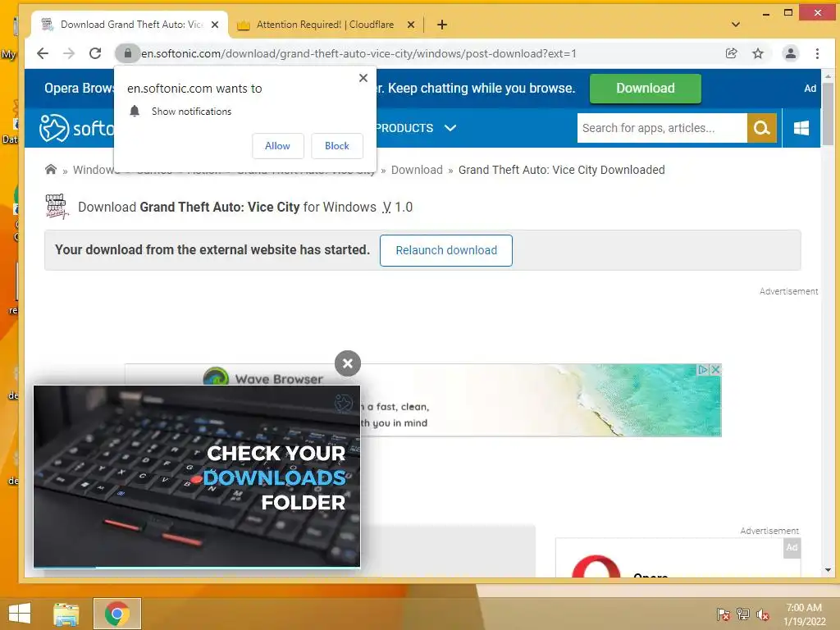Select the Windows platform icon
Image resolution: width=840 pixels, height=630 pixels.
point(801,128)
